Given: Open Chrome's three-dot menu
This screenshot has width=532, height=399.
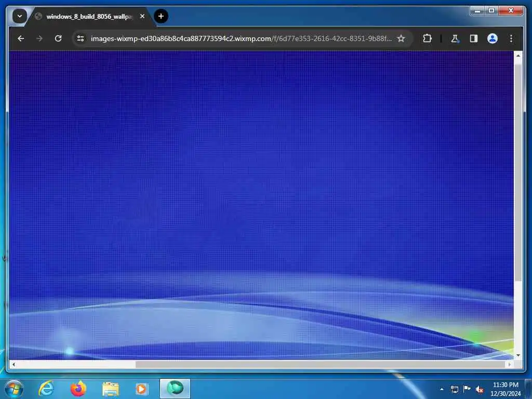Looking at the screenshot, I should click(511, 38).
